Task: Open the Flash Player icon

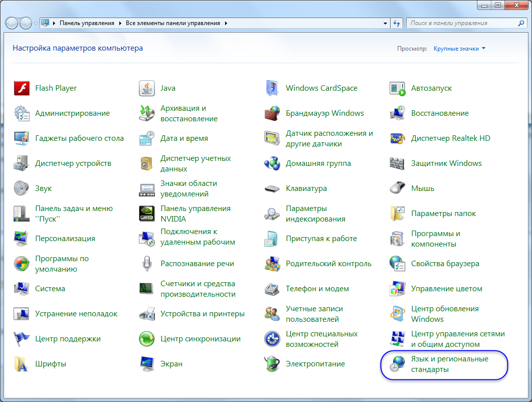Action: [x=22, y=88]
